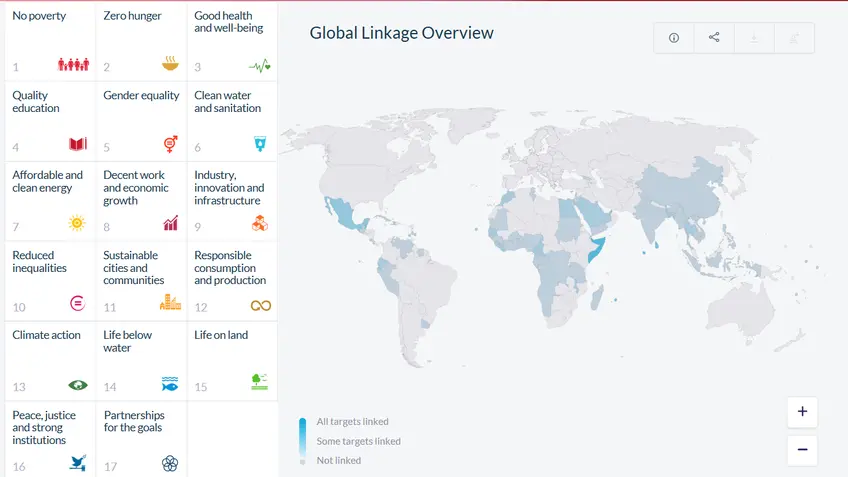Image resolution: width=848 pixels, height=477 pixels.
Task: Click the info icon button
Action: (x=673, y=38)
